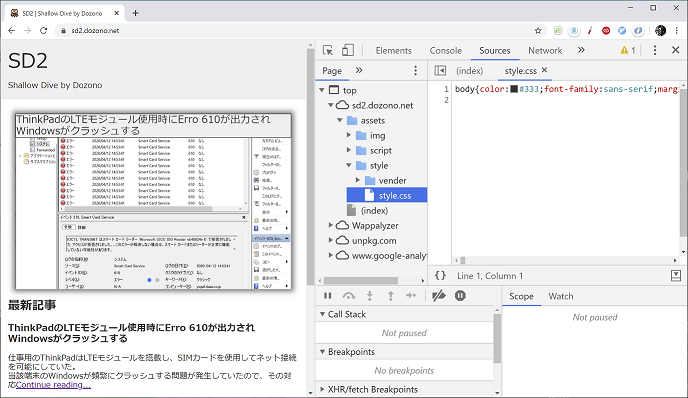Viewport: 688px width, 398px height.
Task: Click the step over function icon
Action: 349,296
